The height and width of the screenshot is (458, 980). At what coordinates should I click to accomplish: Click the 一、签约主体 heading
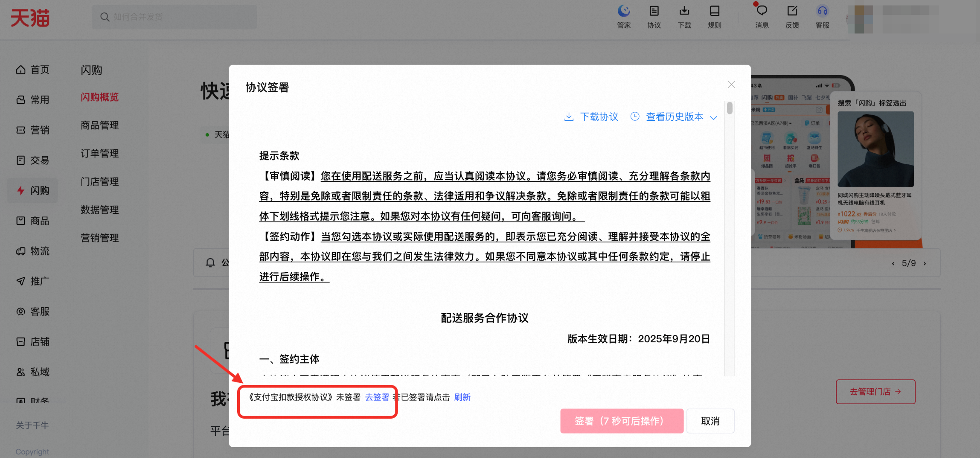pyautogui.click(x=289, y=359)
